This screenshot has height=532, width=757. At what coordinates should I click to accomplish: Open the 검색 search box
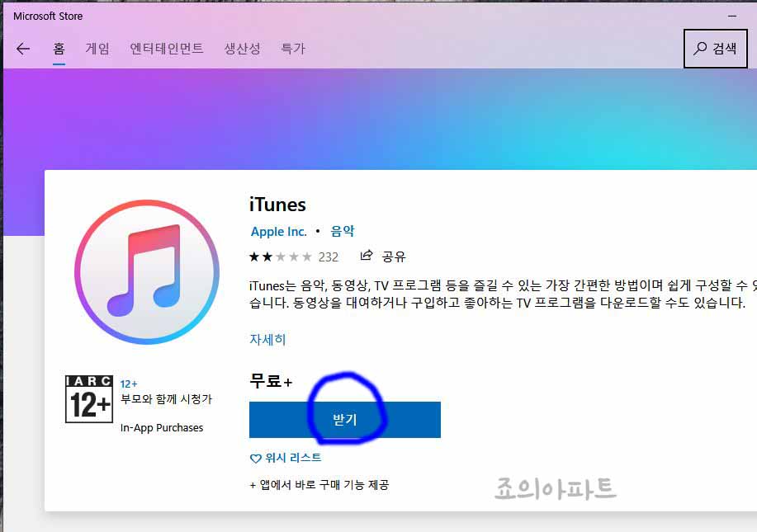[x=715, y=48]
